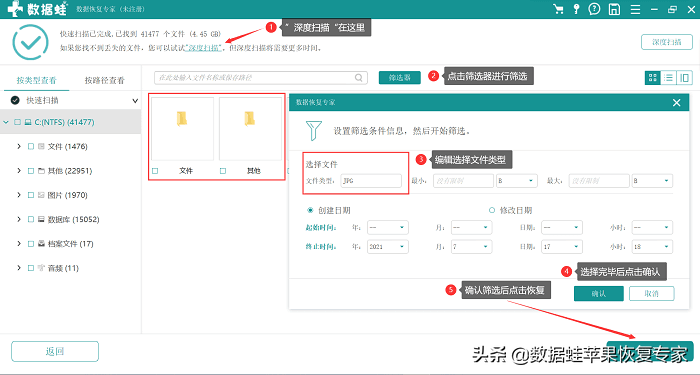
Task: Click the key registration icon
Action: point(576,9)
